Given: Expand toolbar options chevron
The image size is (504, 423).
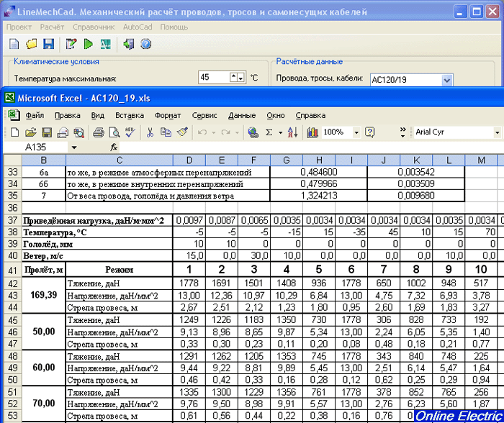Looking at the screenshot, I should (x=402, y=132).
